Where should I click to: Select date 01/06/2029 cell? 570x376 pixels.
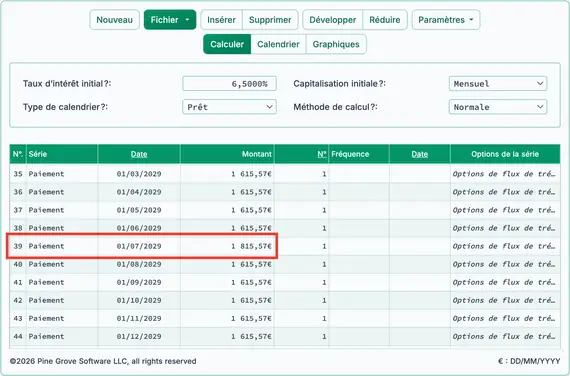[x=139, y=228]
